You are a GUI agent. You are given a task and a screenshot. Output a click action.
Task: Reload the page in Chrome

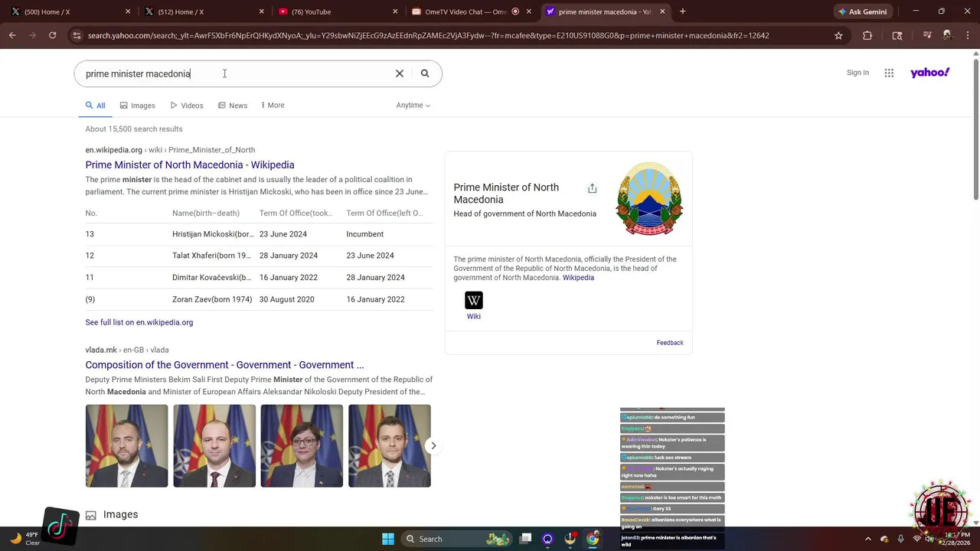52,35
